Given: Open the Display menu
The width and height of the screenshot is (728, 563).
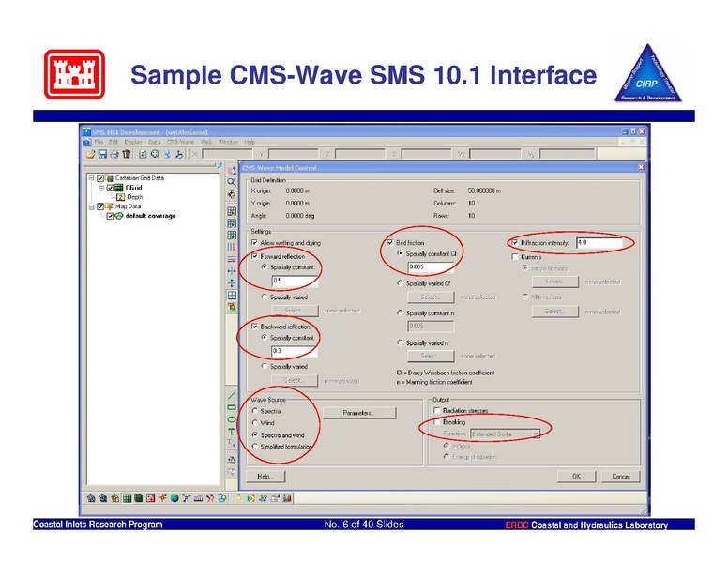Looking at the screenshot, I should [133, 142].
